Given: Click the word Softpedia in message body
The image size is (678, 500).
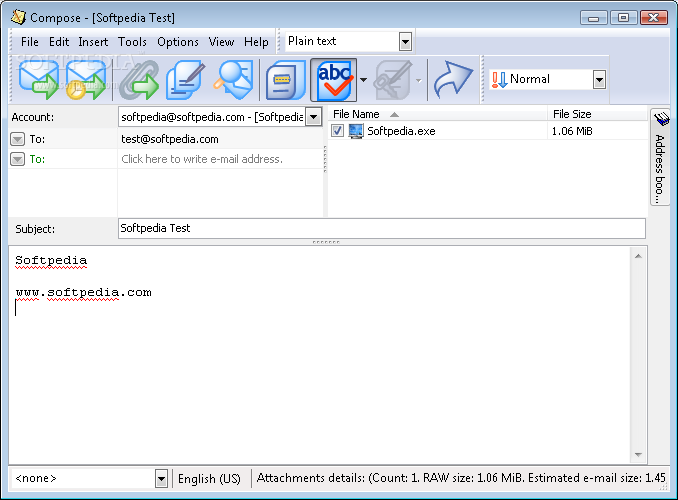Looking at the screenshot, I should click(51, 260).
